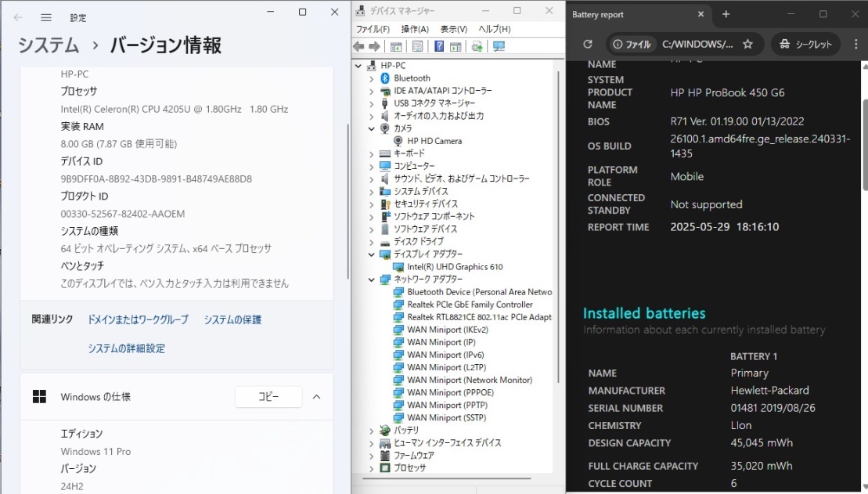This screenshot has height=494, width=868.
Task: Expand the Bluetooth category
Action: pos(372,78)
